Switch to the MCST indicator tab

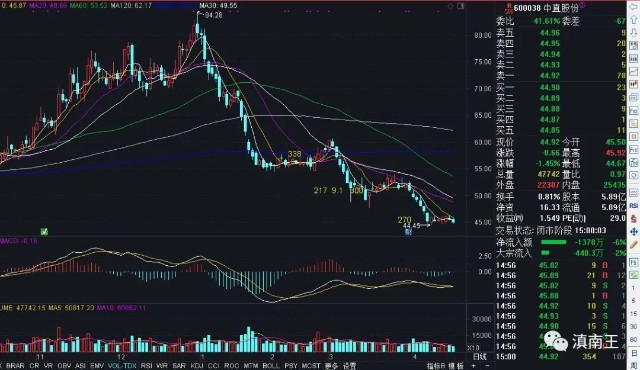click(x=311, y=366)
